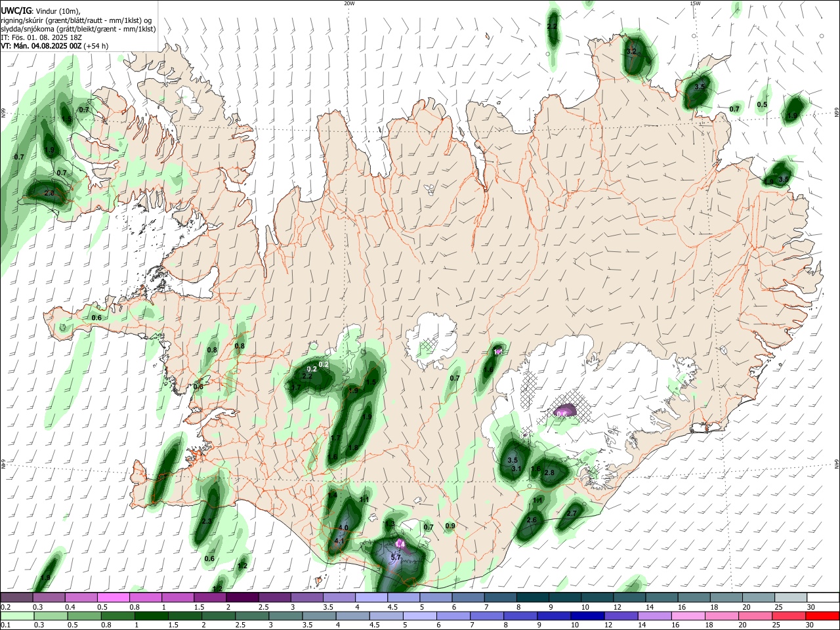Click the 3.1 precipitation value on the map
Screen dimensions: 840x630
click(x=516, y=469)
